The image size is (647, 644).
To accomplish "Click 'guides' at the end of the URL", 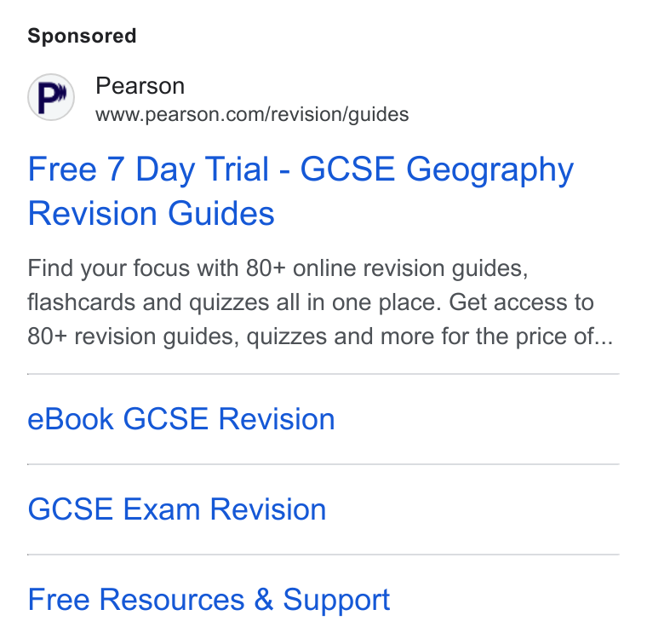I will (x=378, y=115).
